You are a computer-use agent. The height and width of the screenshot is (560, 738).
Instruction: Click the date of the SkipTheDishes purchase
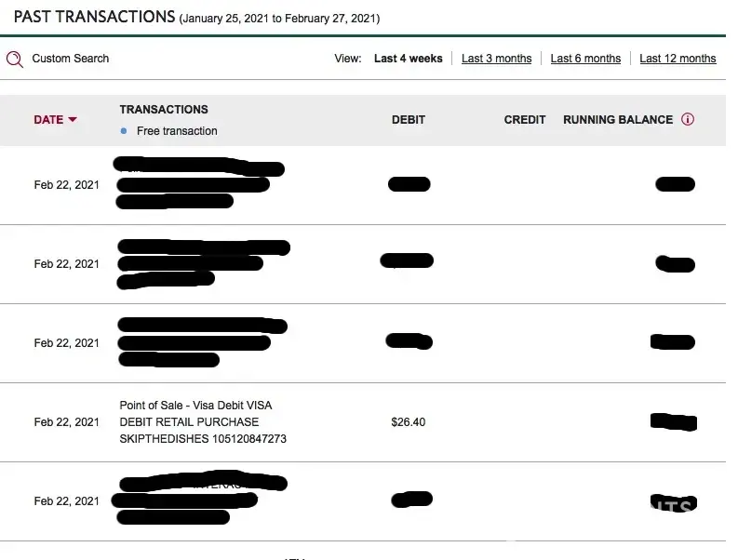66,422
